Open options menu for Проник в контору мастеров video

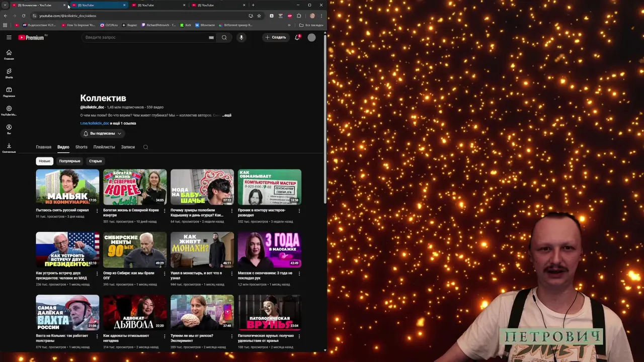299,211
